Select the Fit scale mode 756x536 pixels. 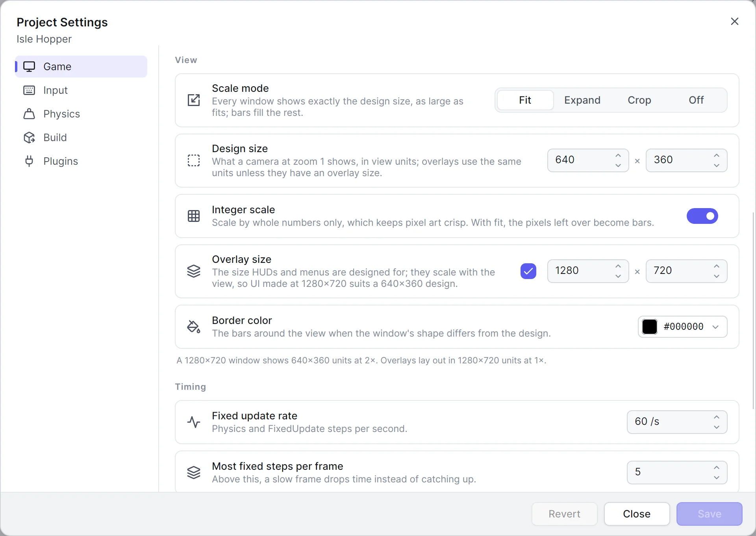[x=525, y=100]
